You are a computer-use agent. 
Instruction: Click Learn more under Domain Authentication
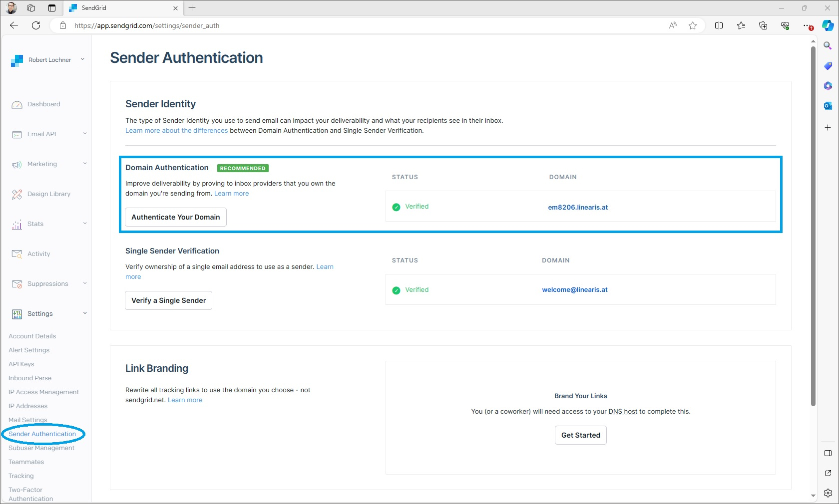click(231, 194)
